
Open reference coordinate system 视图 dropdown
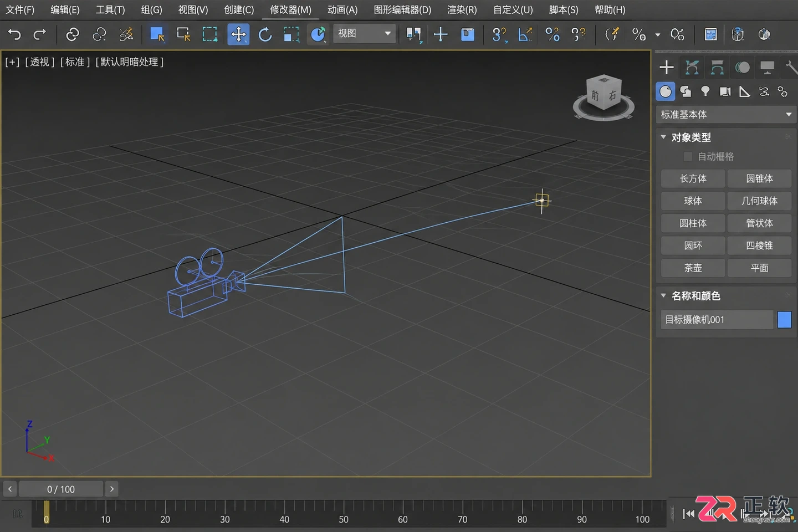pos(364,33)
